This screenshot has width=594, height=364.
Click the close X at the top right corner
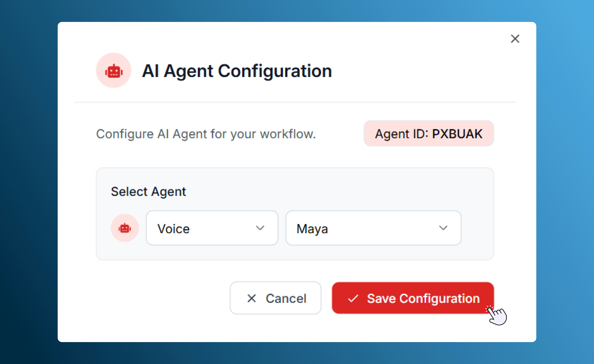click(515, 39)
